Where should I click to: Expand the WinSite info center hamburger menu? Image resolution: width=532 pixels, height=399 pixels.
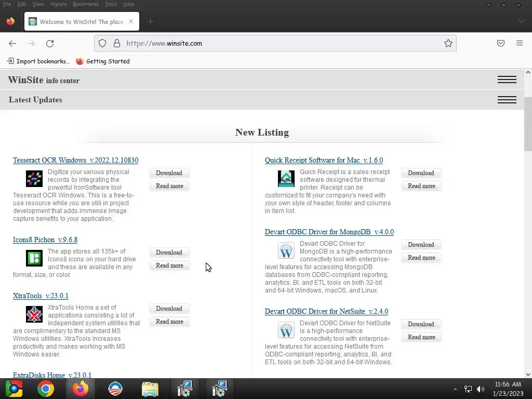click(507, 79)
